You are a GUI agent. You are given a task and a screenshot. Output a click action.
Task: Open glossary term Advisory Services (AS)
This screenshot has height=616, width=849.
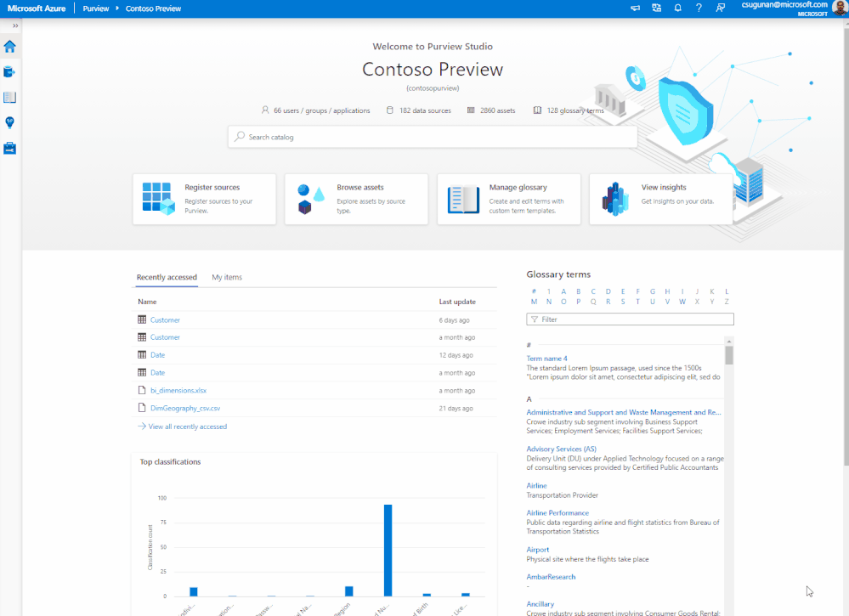coord(562,449)
